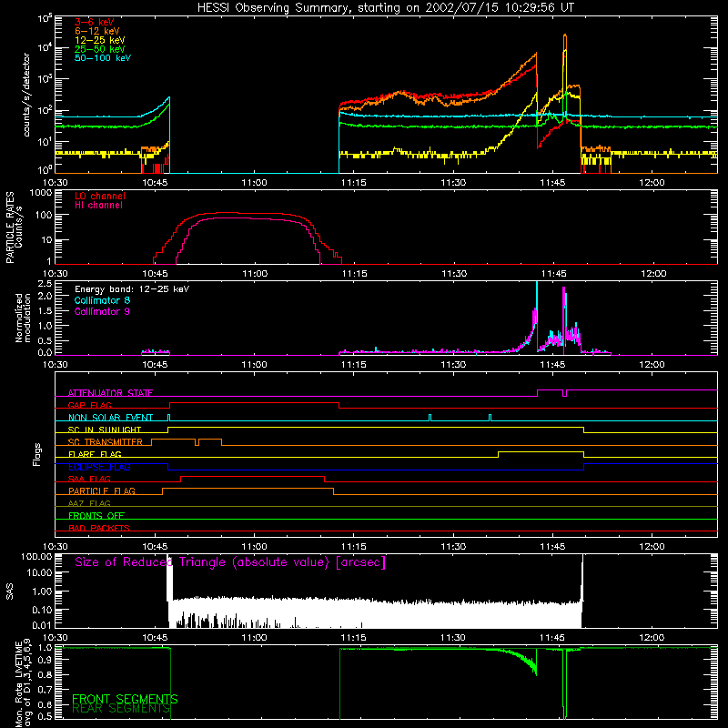This screenshot has height=728, width=728.
Task: Click the FRONTS OFF flag label
Action: pos(96,515)
